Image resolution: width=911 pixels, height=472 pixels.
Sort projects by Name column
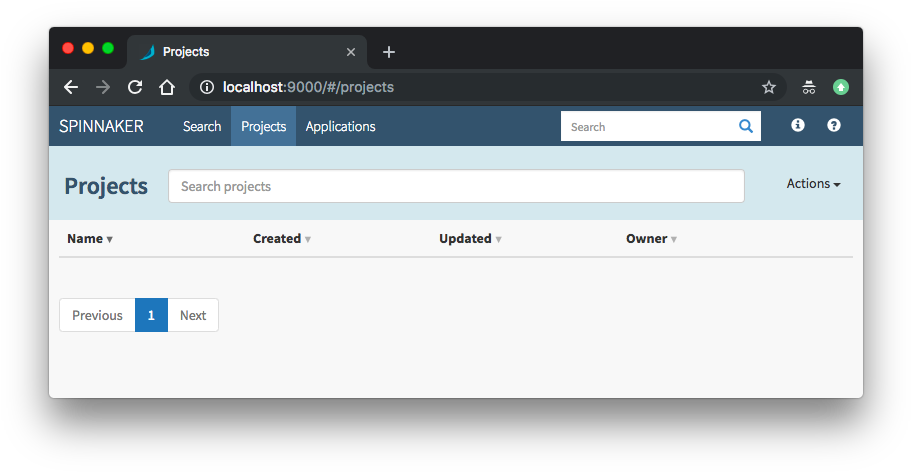click(89, 239)
